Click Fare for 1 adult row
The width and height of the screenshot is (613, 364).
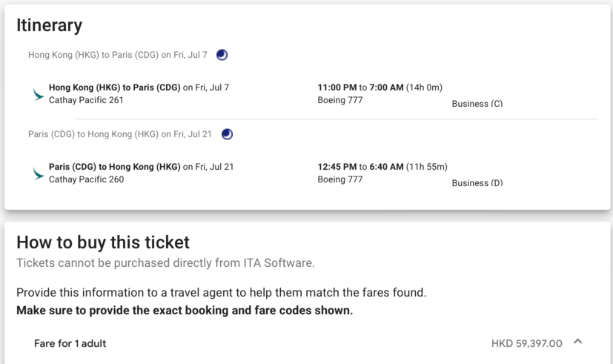[x=70, y=343]
